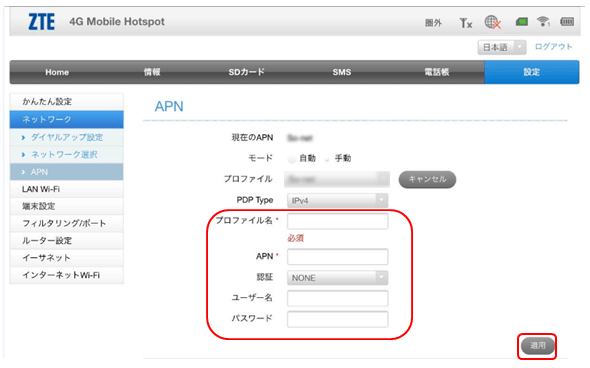The image size is (590, 368).
Task: Click the ログアウト link
Action: tap(554, 47)
